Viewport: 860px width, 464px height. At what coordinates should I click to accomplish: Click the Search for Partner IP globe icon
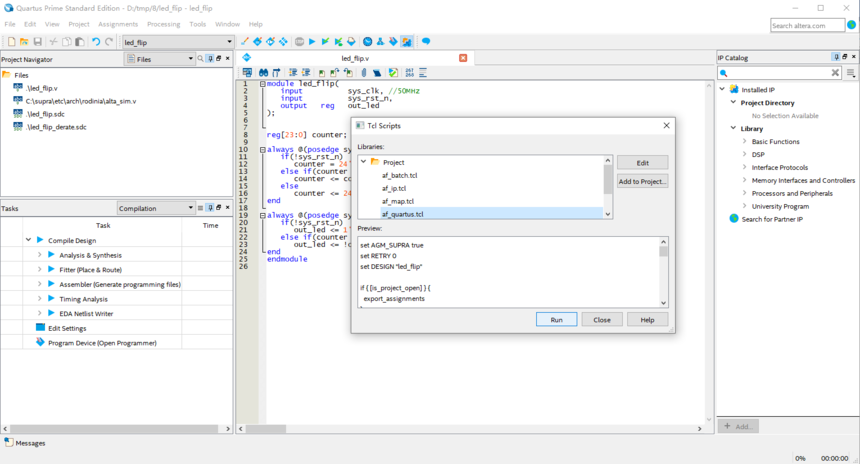[x=734, y=219]
